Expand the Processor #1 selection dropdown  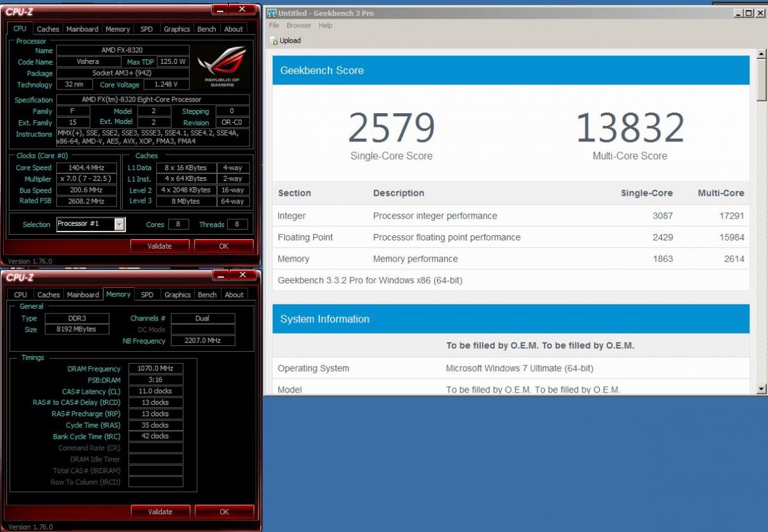pyautogui.click(x=119, y=224)
